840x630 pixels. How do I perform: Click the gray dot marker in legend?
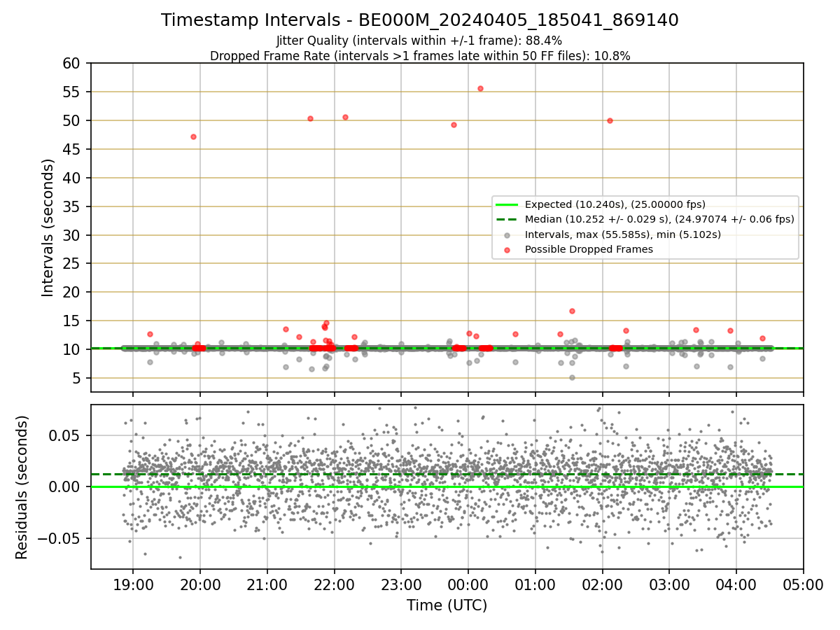507,234
